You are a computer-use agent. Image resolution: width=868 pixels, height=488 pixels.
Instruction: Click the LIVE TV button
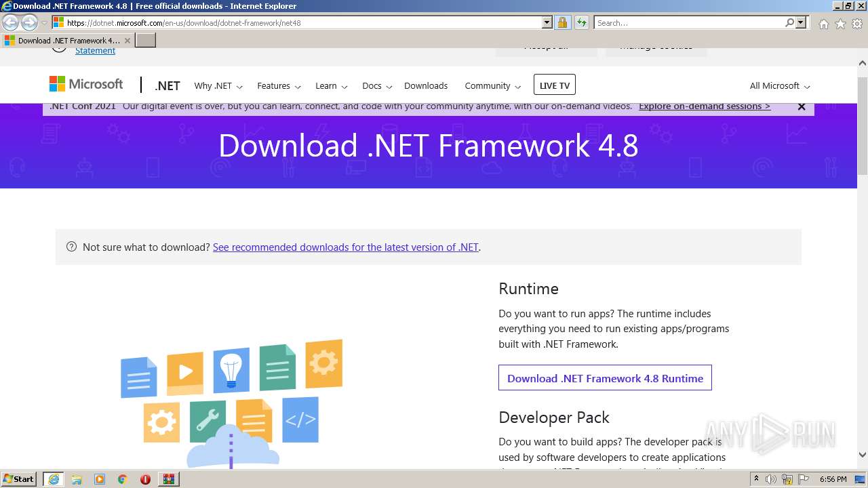click(x=555, y=85)
